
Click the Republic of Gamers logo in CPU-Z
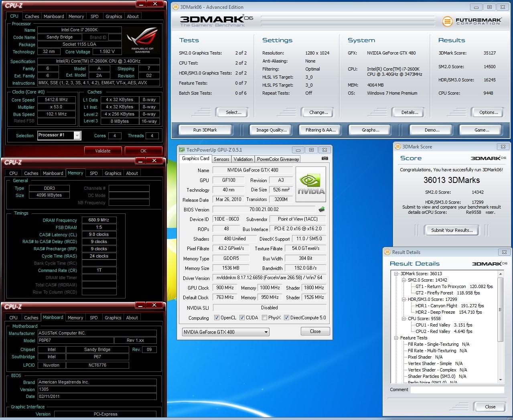click(x=142, y=40)
